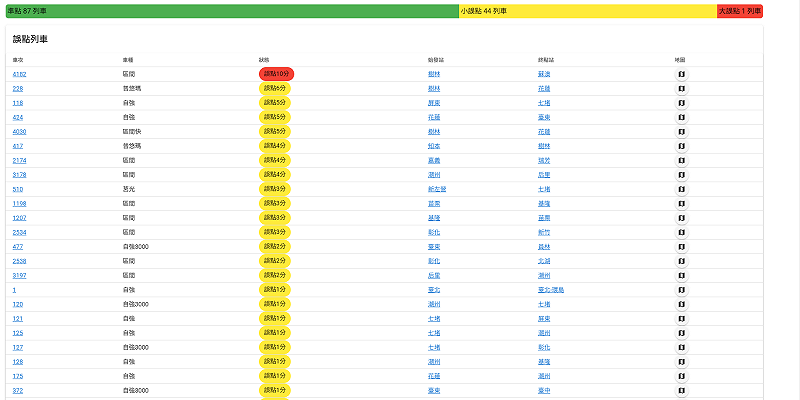This screenshot has width=800, height=400.
Task: Open train number 2534 link
Action: point(19,232)
